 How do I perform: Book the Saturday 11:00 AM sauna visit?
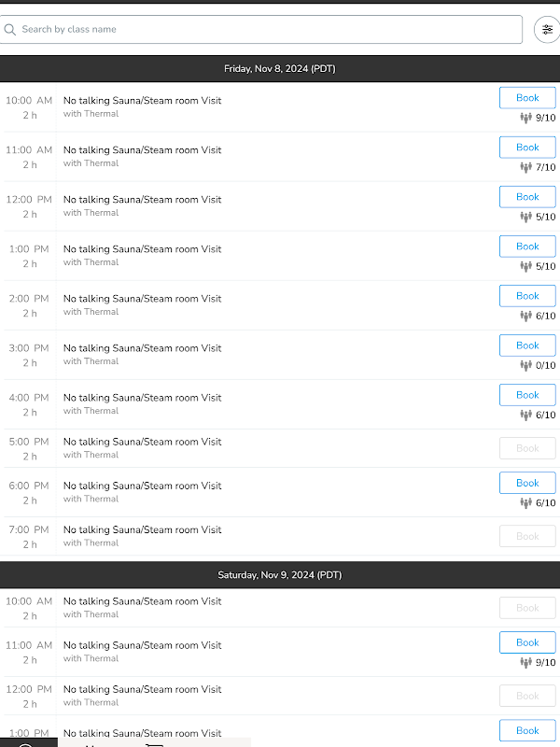point(527,642)
